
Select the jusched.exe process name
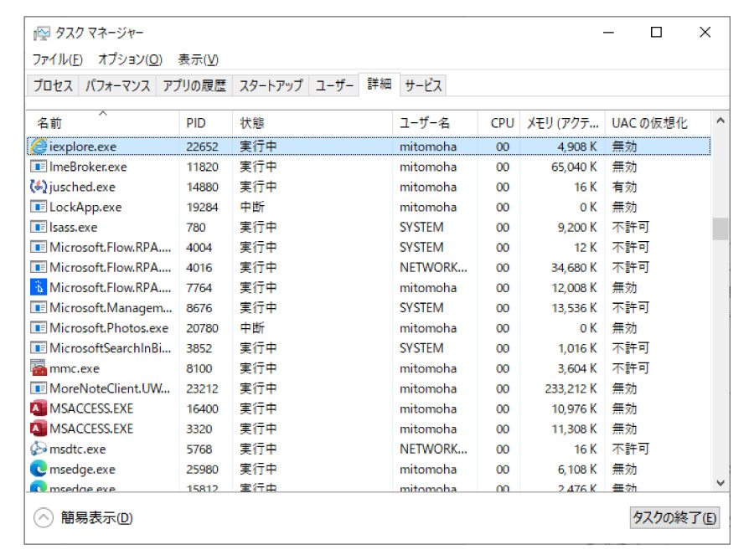pos(82,187)
